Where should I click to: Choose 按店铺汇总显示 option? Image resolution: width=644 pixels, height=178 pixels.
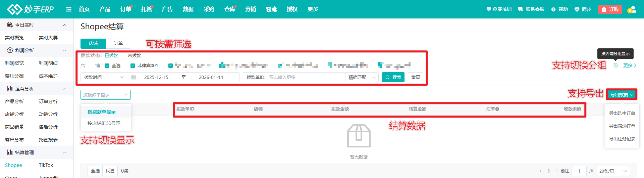pos(106,123)
